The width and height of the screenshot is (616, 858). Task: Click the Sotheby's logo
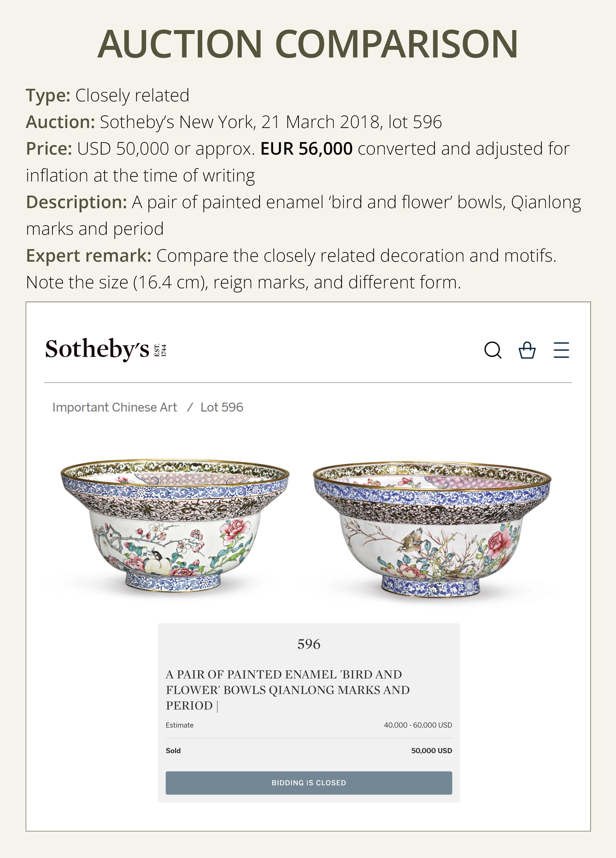pos(97,349)
